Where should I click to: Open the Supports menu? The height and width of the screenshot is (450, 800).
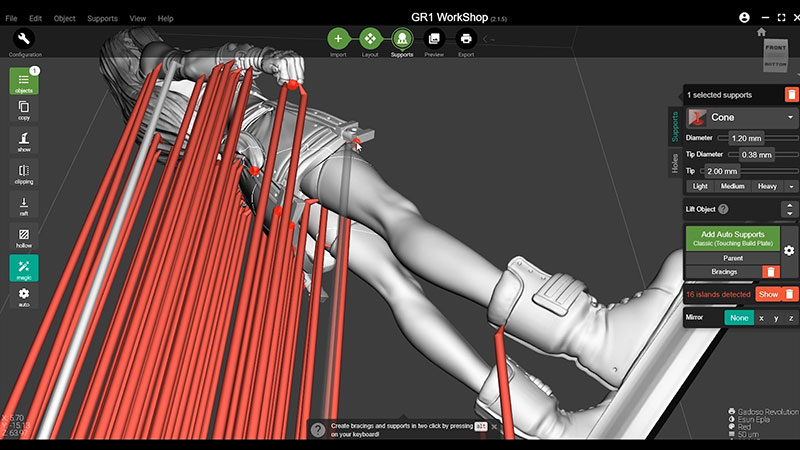point(102,18)
